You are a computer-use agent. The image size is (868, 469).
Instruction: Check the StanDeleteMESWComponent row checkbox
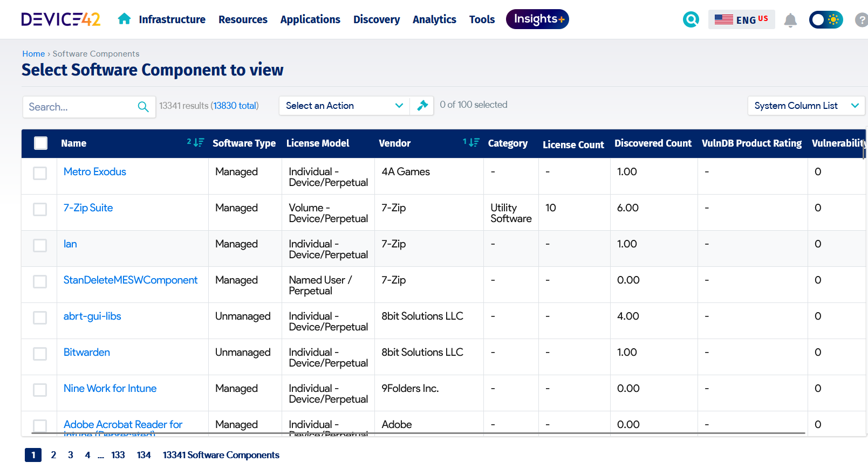point(40,281)
